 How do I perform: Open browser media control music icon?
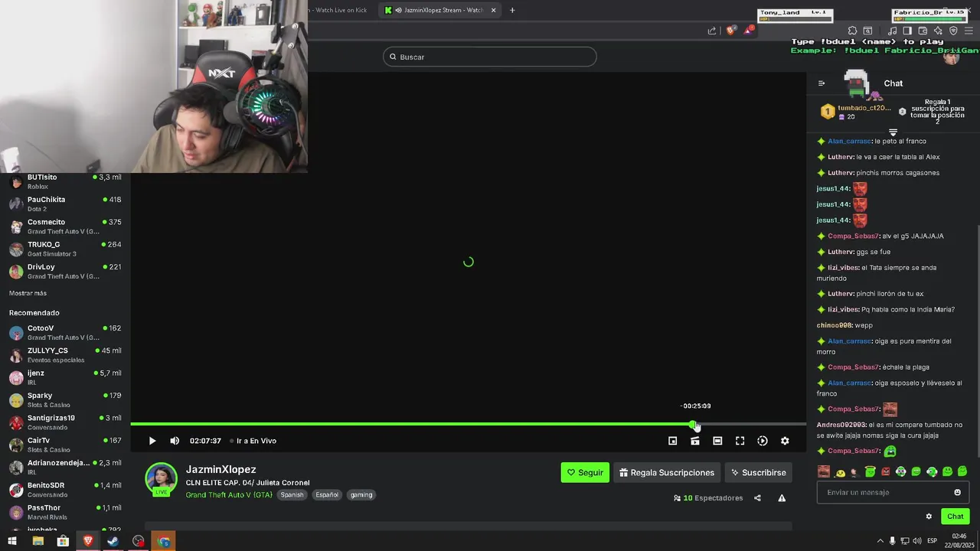pyautogui.click(x=892, y=31)
